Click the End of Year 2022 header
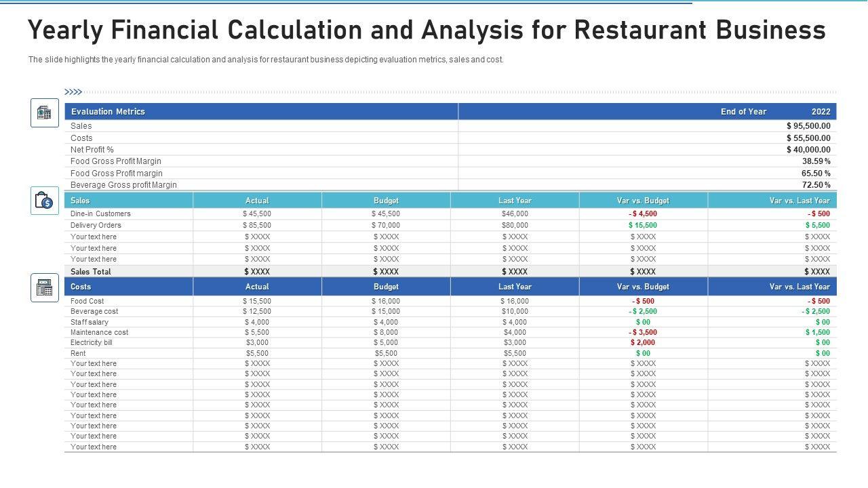868x488 pixels. pos(775,112)
